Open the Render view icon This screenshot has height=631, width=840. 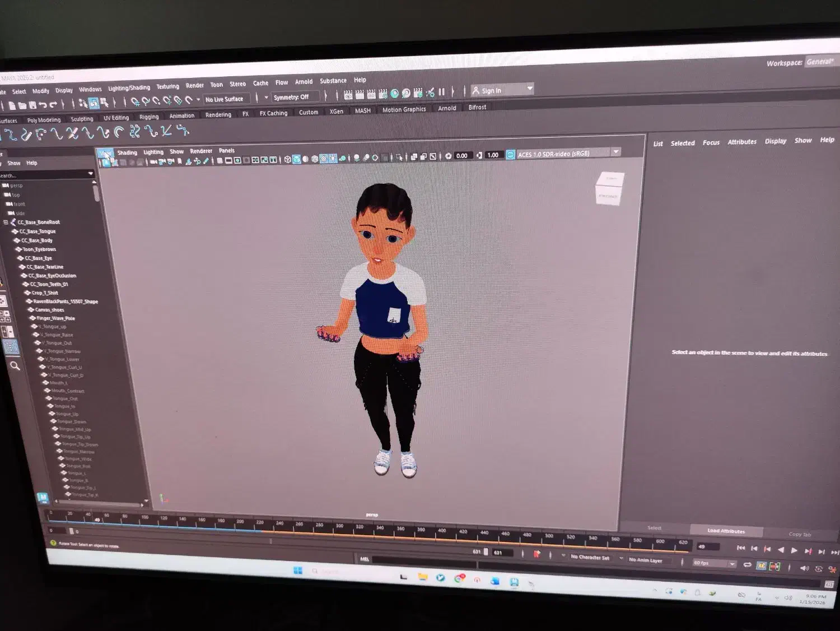pos(348,92)
